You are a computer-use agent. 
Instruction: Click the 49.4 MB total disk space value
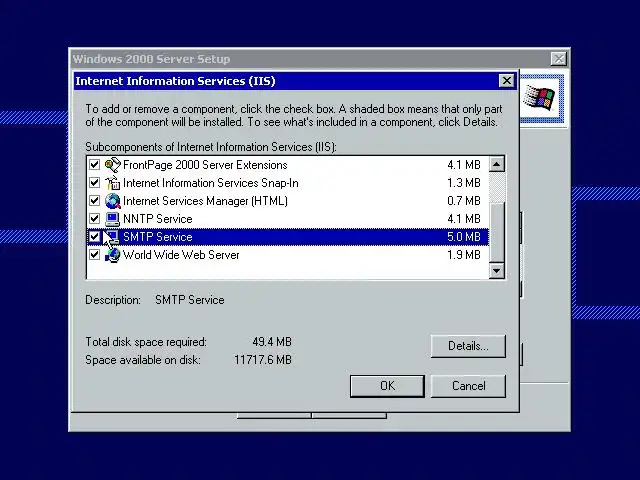(272, 342)
